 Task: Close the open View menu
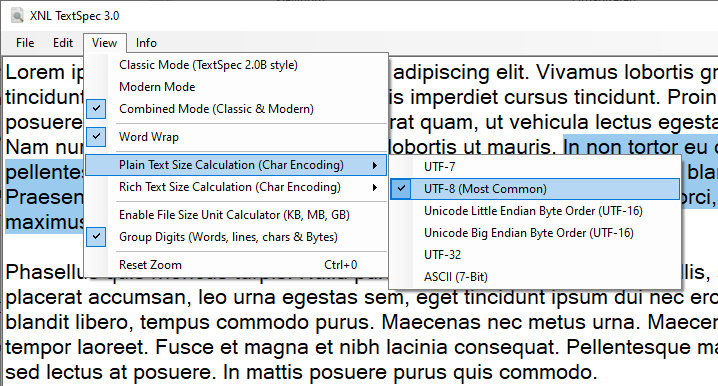104,43
